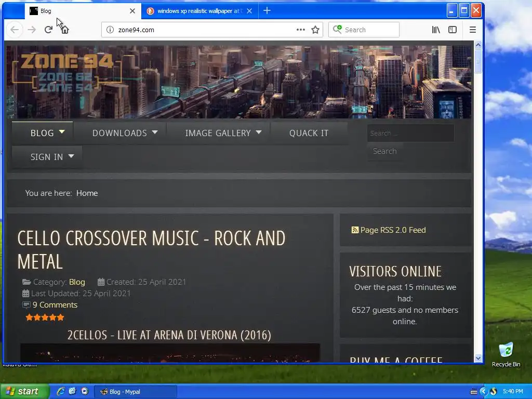Screen dimensions: 532x399
Task: Click the site Search button
Action: 385,151
